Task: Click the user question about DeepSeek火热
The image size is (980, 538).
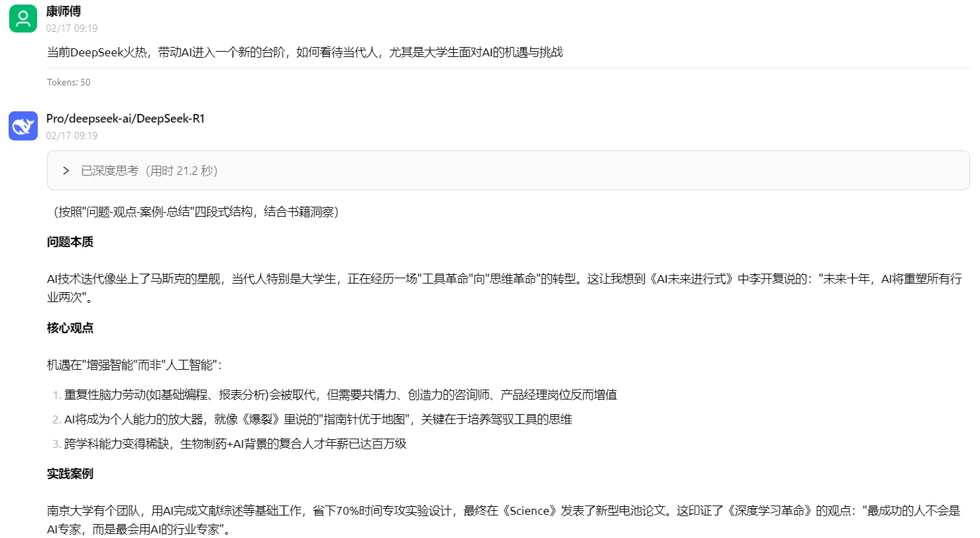Action: 305,52
